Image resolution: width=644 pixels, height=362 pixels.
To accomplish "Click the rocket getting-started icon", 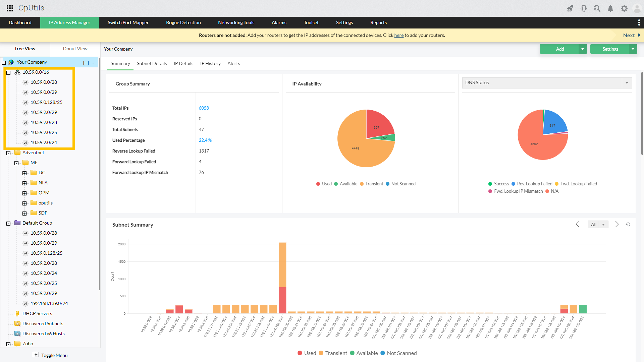I will [x=570, y=8].
